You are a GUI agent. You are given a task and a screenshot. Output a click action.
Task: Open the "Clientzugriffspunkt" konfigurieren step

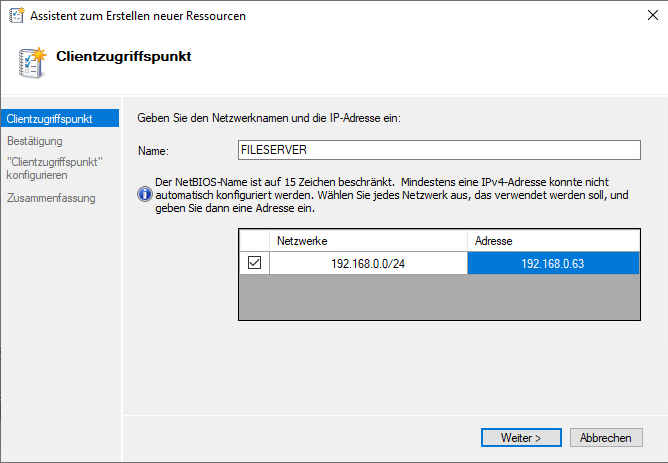coord(55,167)
